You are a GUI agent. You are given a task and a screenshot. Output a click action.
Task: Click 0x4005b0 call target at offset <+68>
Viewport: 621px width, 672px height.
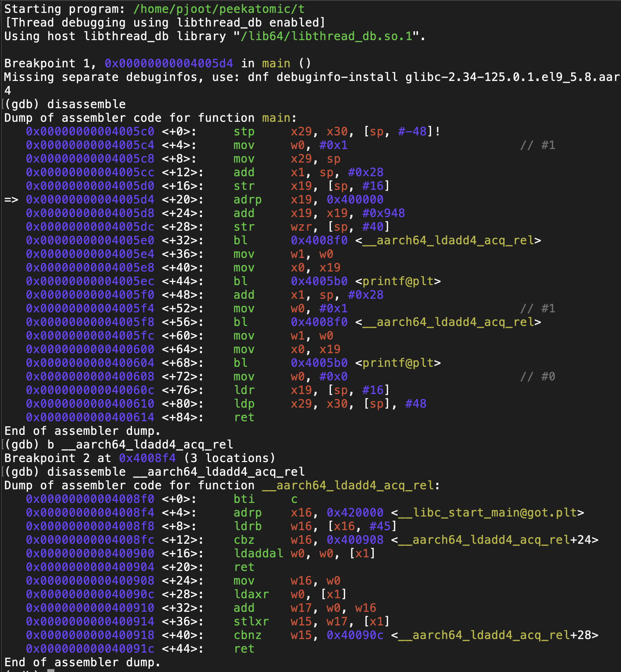click(319, 363)
